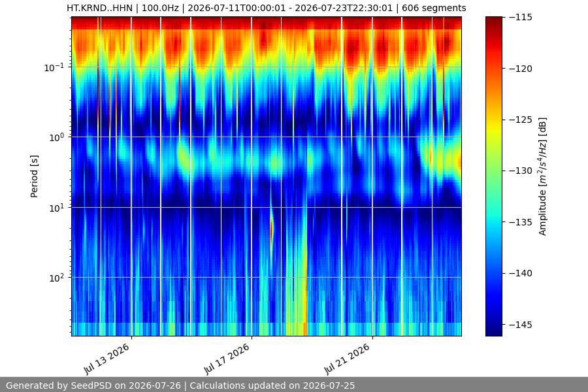This screenshot has height=392, width=588.
Task: Click the −140 colorbar tick label
Action: pyautogui.click(x=521, y=273)
